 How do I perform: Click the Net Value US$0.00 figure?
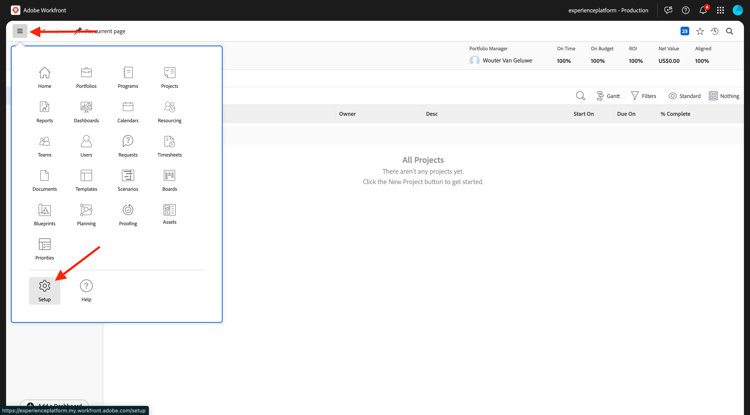[x=669, y=61]
